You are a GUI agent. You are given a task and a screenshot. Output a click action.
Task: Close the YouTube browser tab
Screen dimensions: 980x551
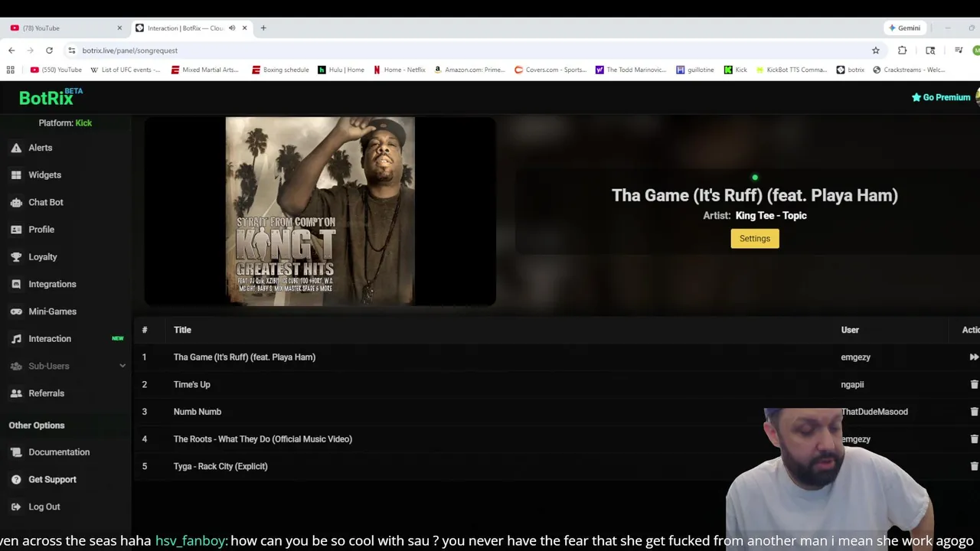point(119,28)
